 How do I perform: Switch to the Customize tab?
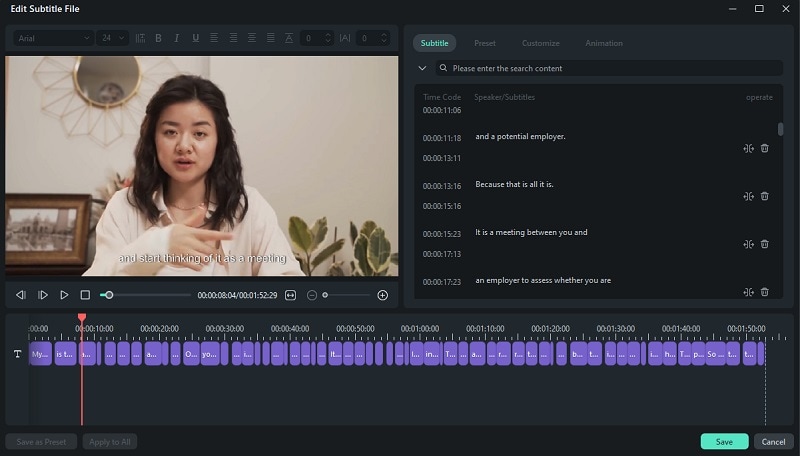[x=541, y=43]
